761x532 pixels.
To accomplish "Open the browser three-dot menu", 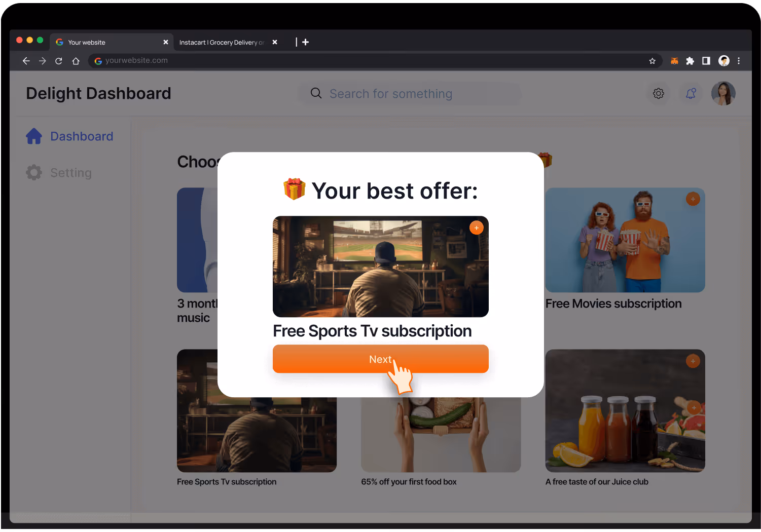I will (739, 61).
